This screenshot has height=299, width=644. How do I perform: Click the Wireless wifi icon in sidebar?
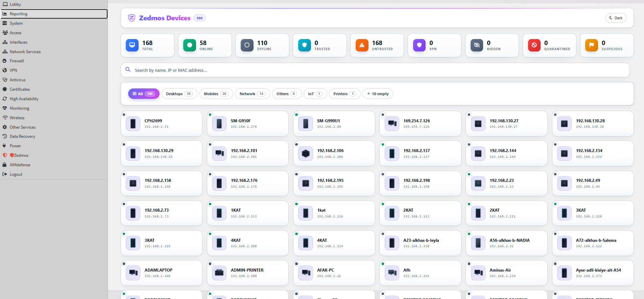[x=5, y=118]
